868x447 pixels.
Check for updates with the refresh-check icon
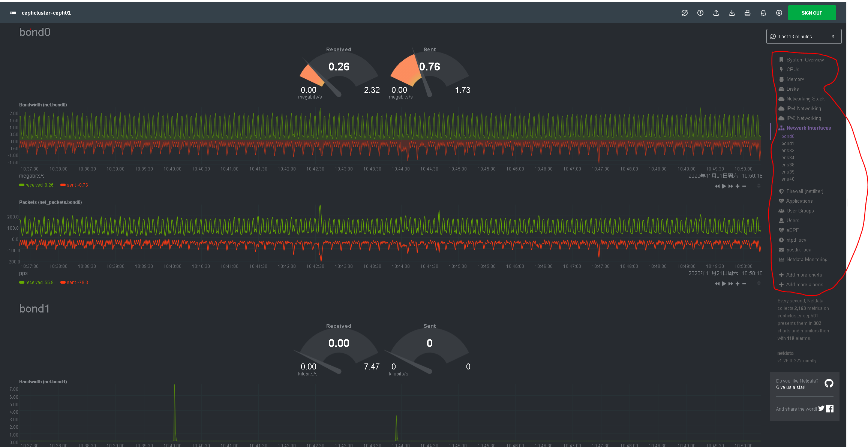pos(685,12)
